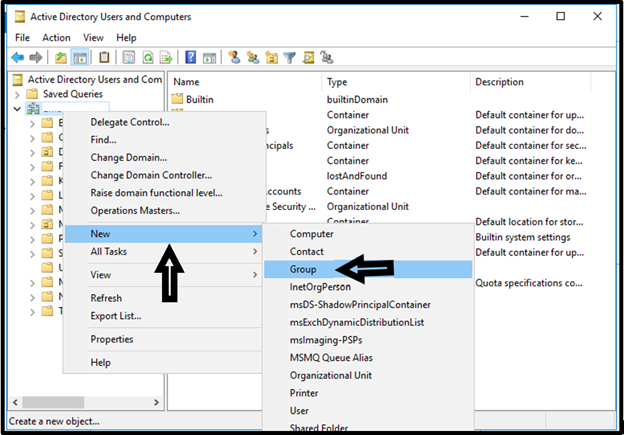Open the Properties toolbar icon

pyautogui.click(x=129, y=58)
